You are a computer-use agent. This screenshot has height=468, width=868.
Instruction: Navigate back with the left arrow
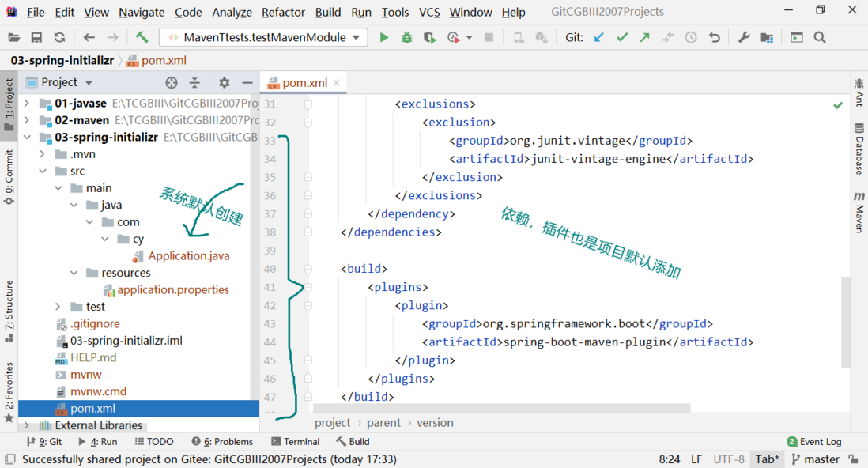point(89,38)
